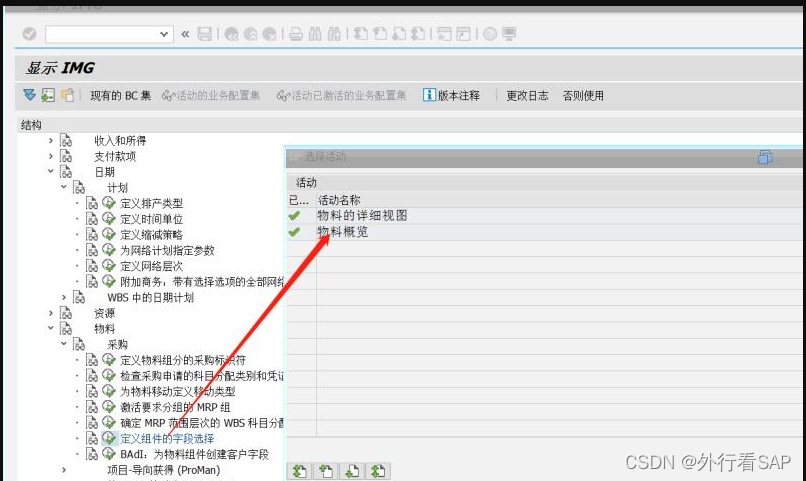Click the Expand All blue arrows icon
This screenshot has width=806, height=481.
point(29,95)
